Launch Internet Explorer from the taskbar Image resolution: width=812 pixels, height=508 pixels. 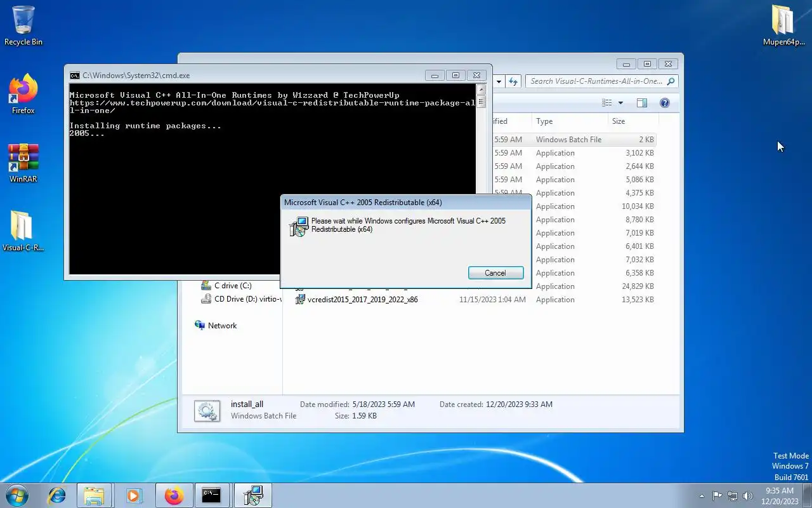(57, 495)
